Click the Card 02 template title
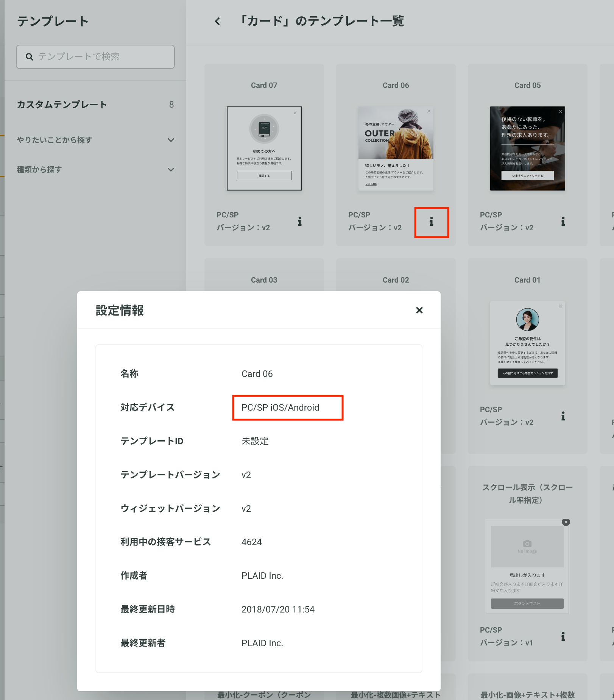The height and width of the screenshot is (700, 614). 396,280
